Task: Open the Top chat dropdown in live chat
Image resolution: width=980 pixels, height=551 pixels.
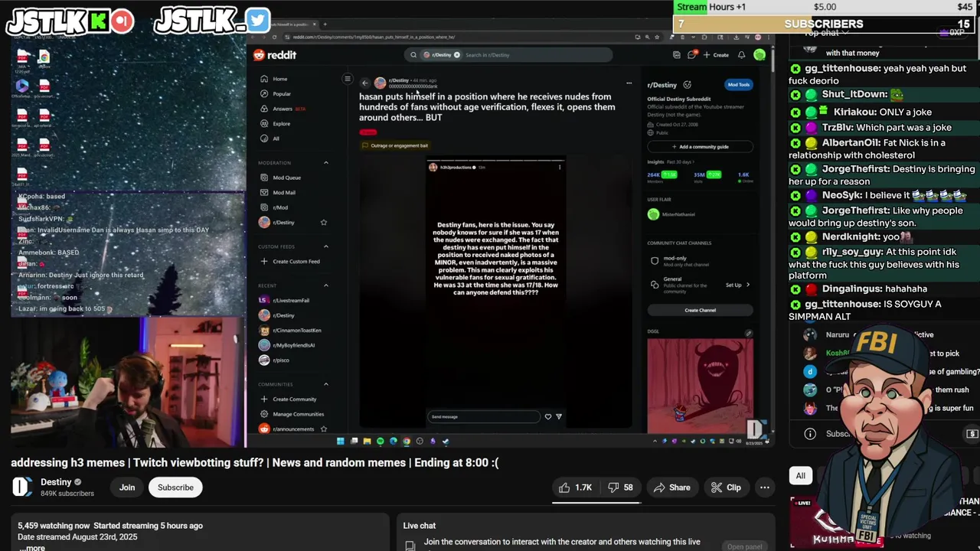Action: 827,33
